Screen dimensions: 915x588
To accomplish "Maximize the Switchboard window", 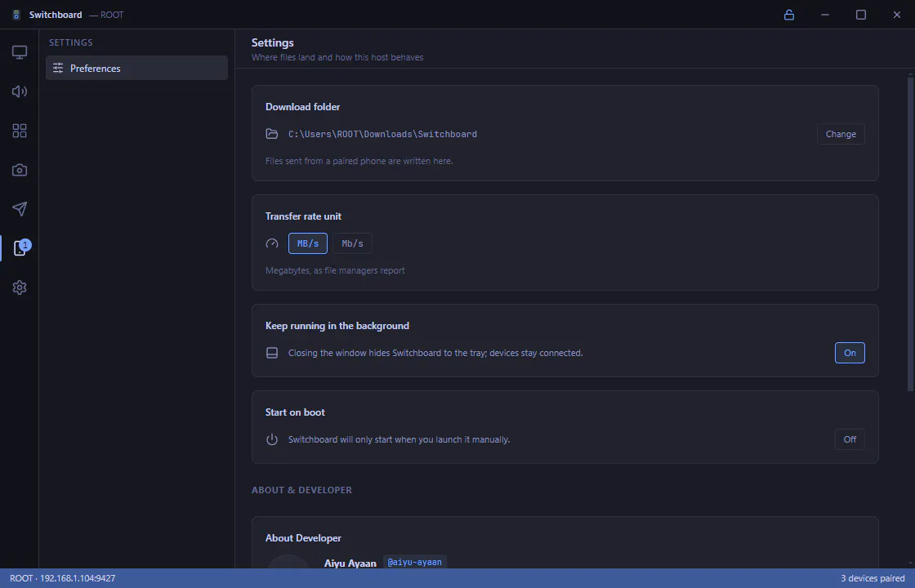I will 861,15.
